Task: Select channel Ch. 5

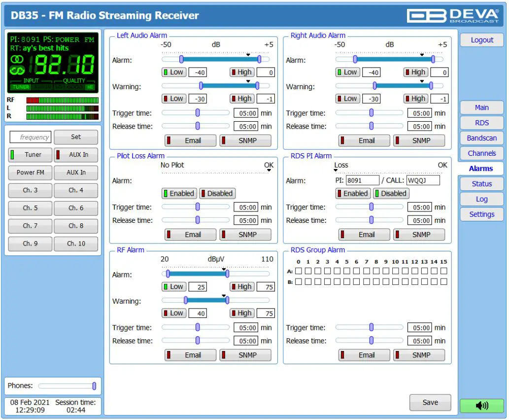Action: pos(30,208)
